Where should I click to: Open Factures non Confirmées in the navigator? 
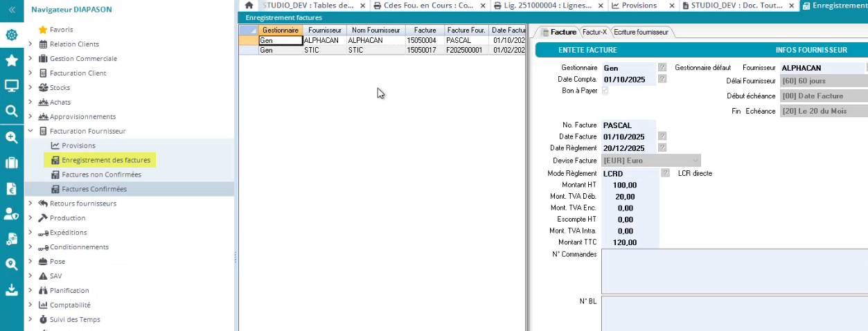101,175
